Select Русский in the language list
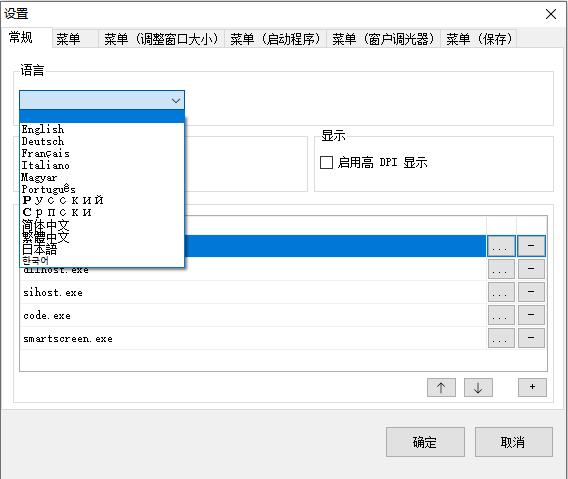 pos(102,200)
